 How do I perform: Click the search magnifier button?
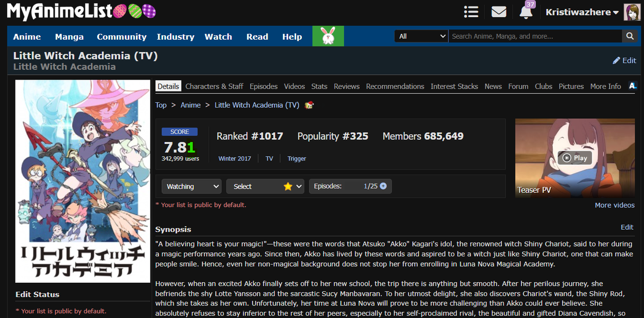pos(629,36)
